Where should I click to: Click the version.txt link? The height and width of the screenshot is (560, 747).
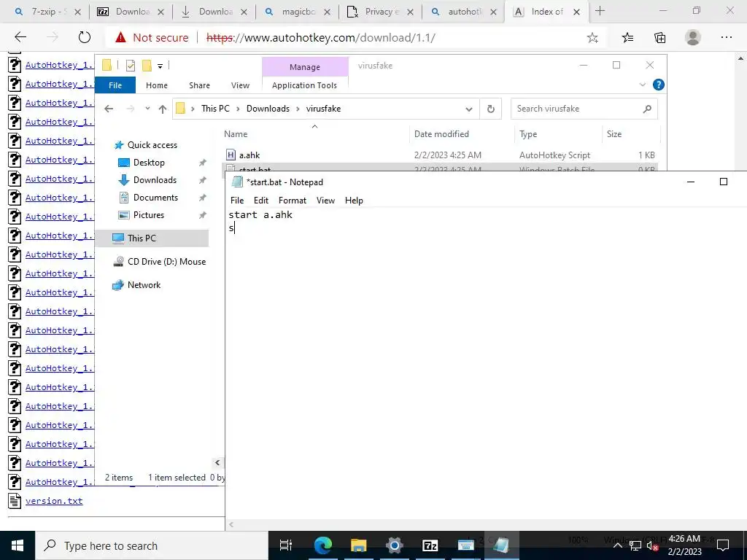(x=54, y=501)
